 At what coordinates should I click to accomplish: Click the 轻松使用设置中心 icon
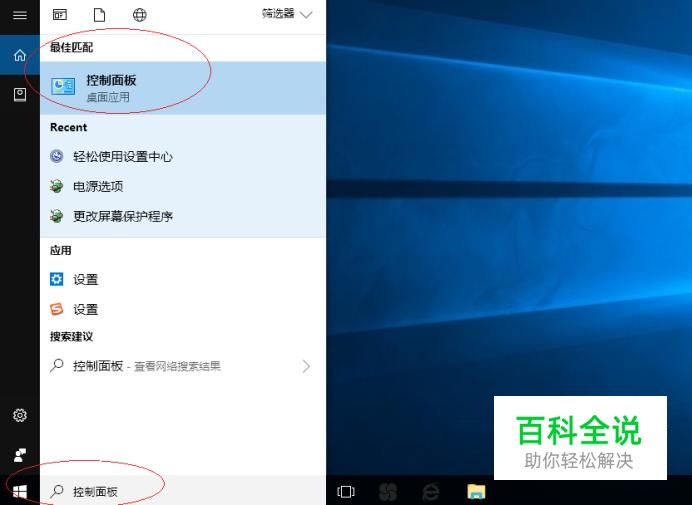[x=56, y=156]
